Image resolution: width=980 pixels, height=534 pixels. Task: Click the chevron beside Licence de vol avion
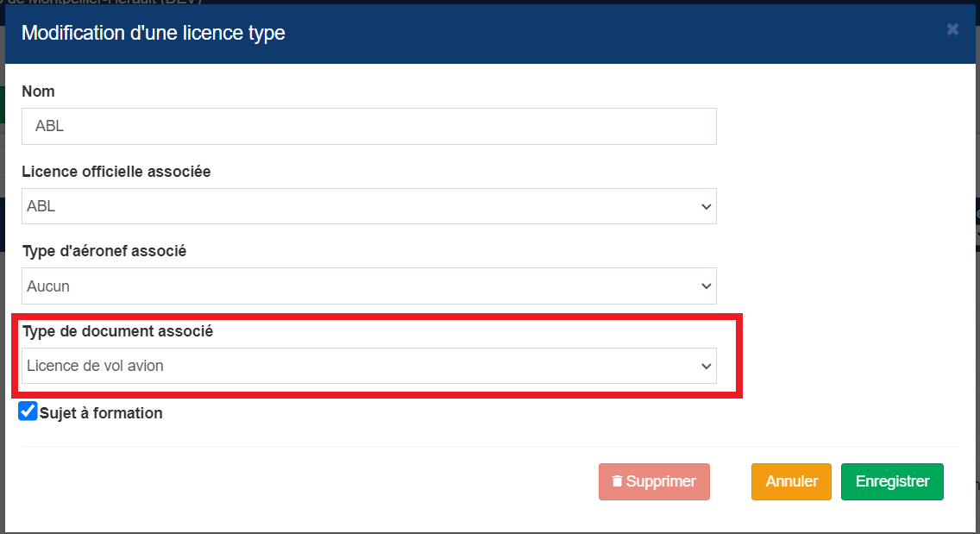[707, 367]
